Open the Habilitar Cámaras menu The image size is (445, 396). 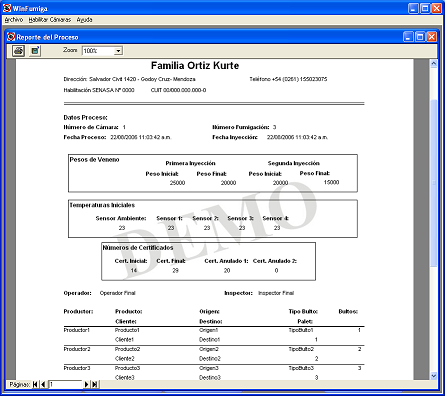click(50, 20)
